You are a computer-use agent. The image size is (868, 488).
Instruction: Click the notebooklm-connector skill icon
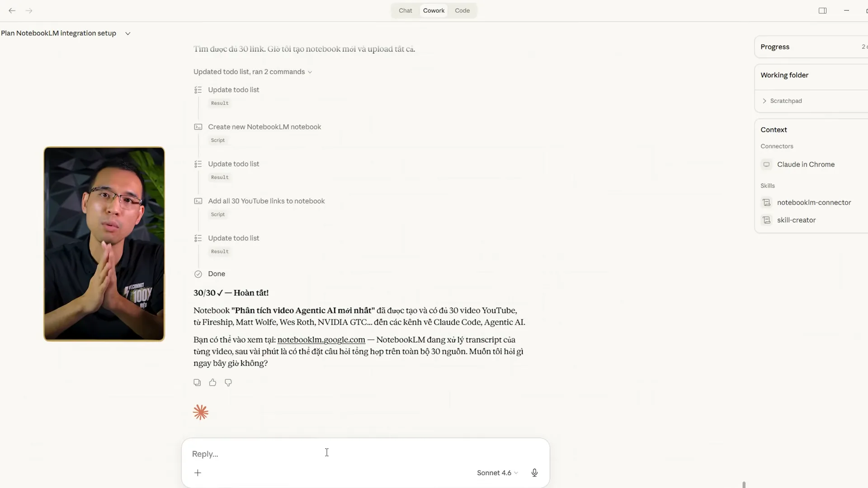click(766, 202)
